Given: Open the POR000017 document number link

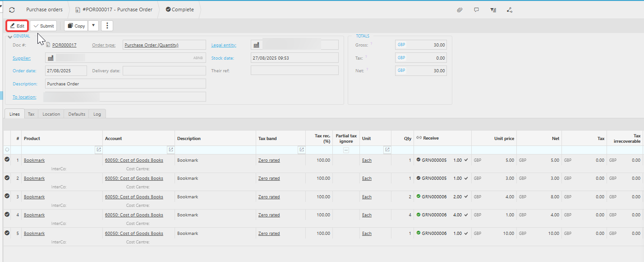Looking at the screenshot, I should tap(64, 45).
